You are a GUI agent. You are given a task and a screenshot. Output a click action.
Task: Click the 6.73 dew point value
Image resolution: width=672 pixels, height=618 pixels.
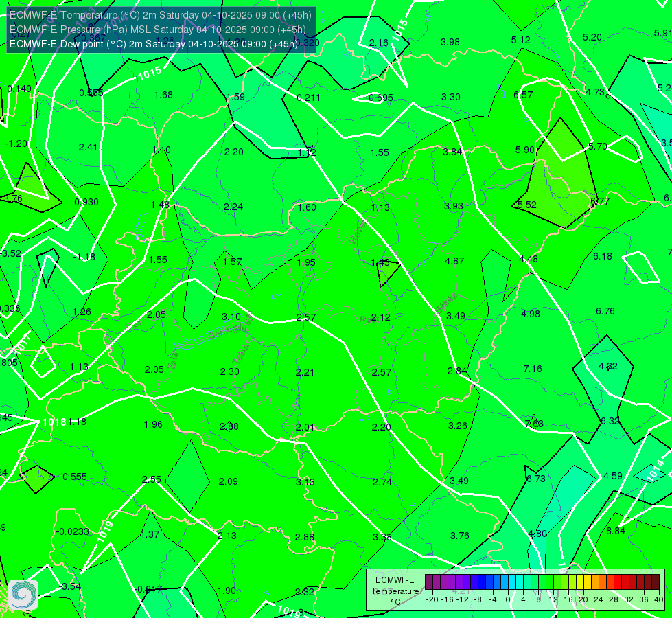click(535, 479)
